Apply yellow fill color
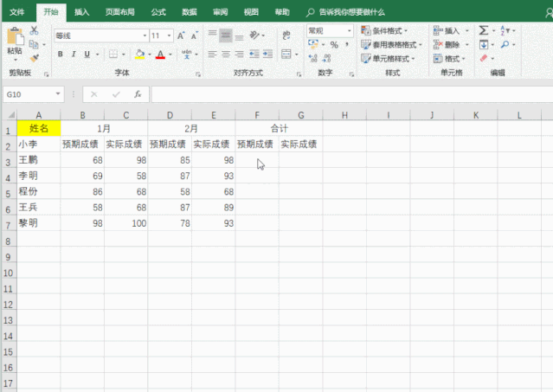Image resolution: width=553 pixels, height=392 pixels. [139, 54]
